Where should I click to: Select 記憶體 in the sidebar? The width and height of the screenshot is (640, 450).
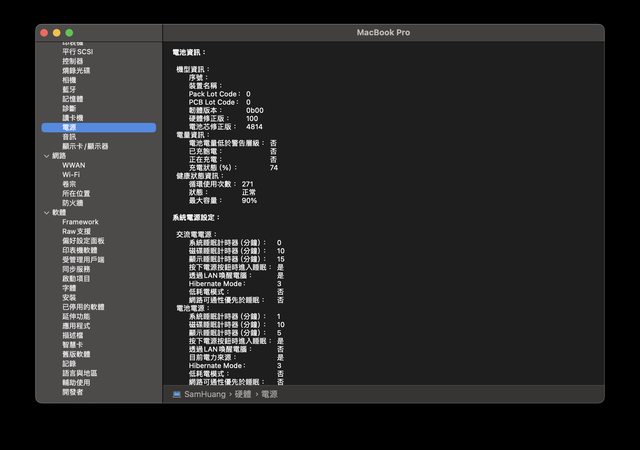(x=73, y=99)
